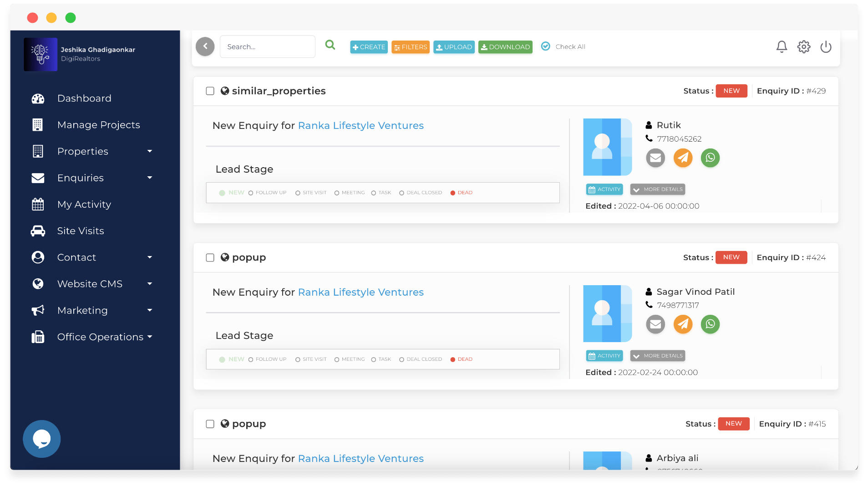Toggle Check All enquiries
The width and height of the screenshot is (868, 487).
point(546,46)
